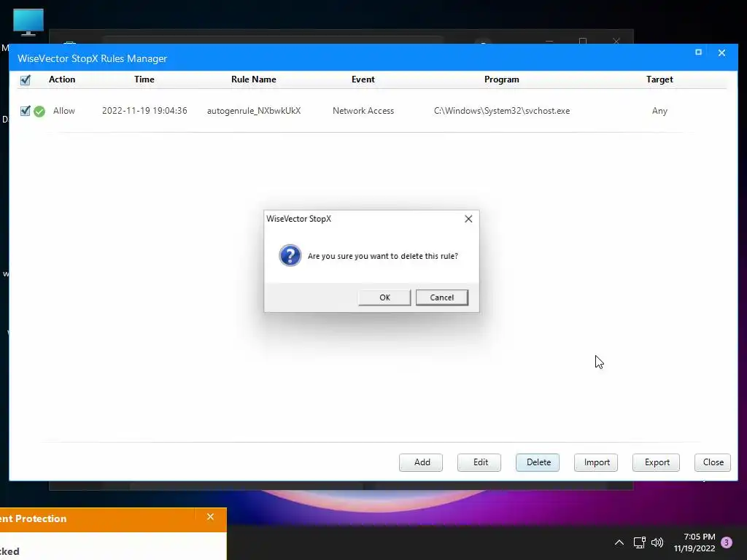Click the Delete rule button
The width and height of the screenshot is (747, 560).
[x=538, y=462]
